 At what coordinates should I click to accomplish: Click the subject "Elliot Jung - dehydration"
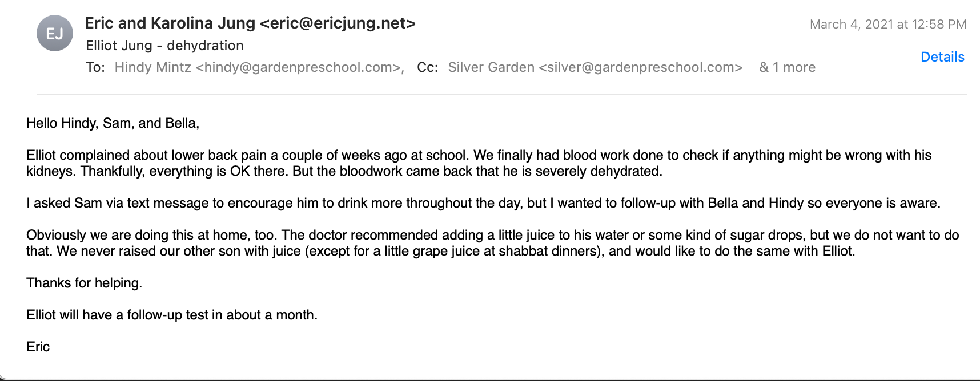164,46
